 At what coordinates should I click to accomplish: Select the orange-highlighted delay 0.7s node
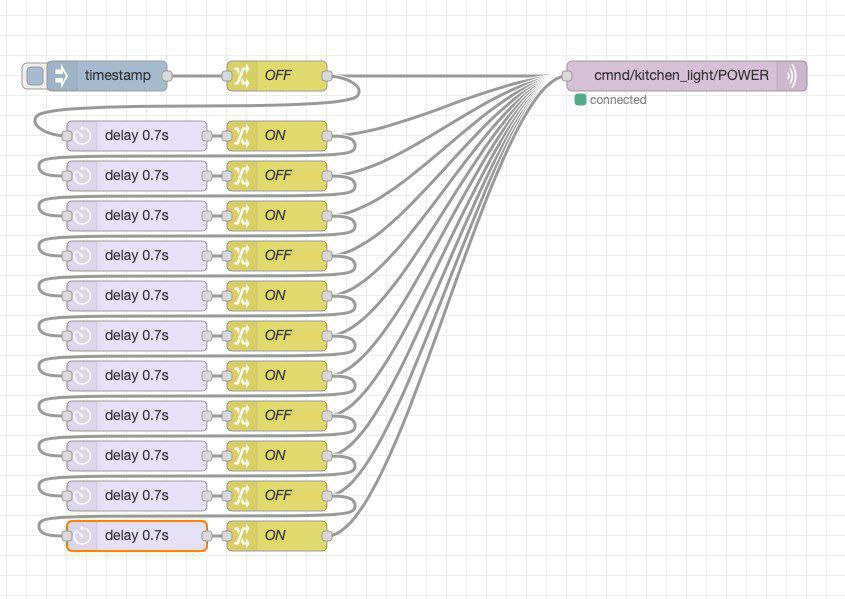137,536
